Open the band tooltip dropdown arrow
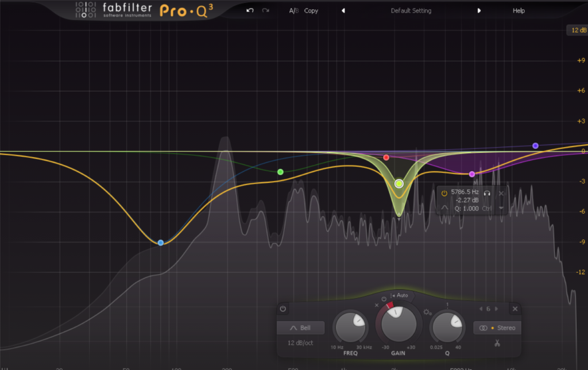This screenshot has width=588, height=370. [501, 208]
